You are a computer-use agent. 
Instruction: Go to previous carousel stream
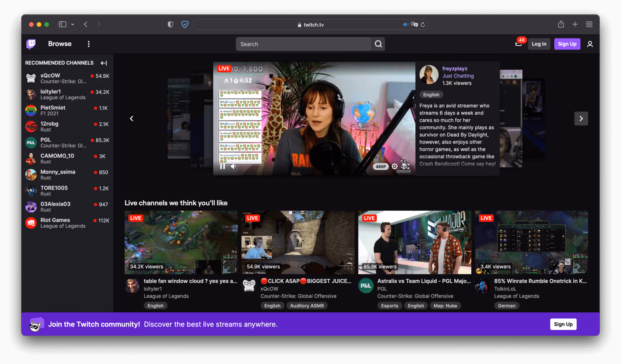(132, 119)
